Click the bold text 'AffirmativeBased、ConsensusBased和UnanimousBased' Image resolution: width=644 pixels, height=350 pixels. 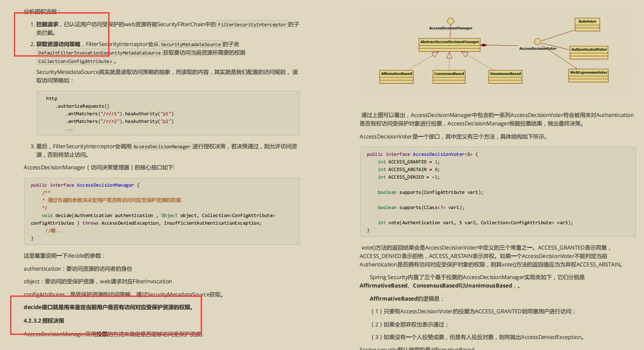[x=436, y=286]
